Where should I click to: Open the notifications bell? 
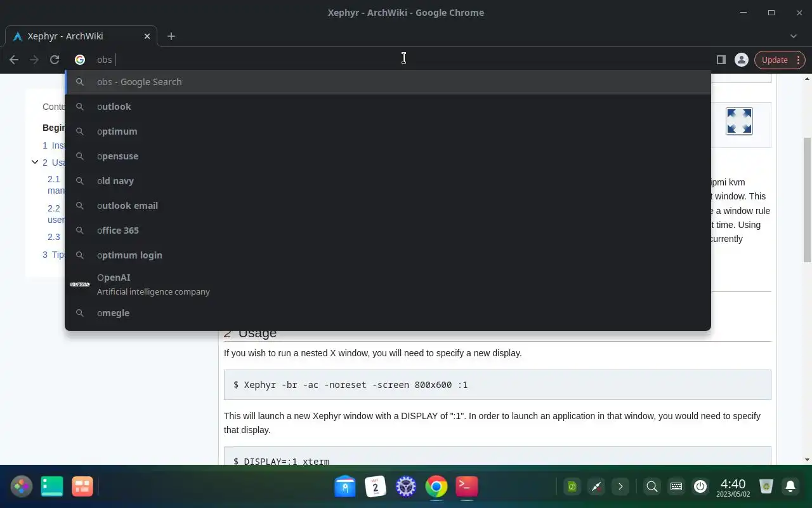[790, 486]
